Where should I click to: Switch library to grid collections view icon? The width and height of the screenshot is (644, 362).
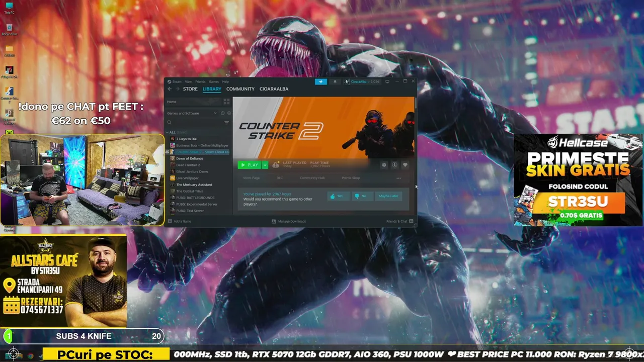[x=226, y=102]
